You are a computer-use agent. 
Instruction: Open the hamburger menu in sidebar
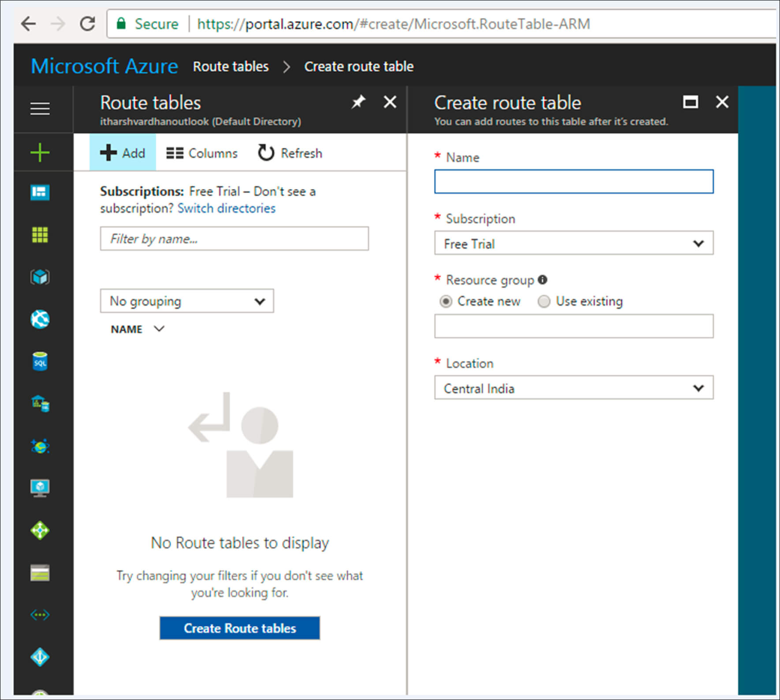[40, 108]
